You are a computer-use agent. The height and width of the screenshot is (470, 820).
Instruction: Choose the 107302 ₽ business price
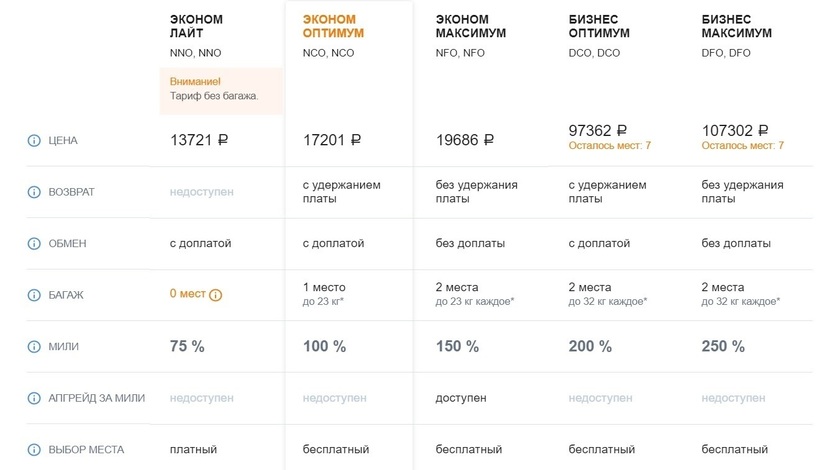point(736,131)
